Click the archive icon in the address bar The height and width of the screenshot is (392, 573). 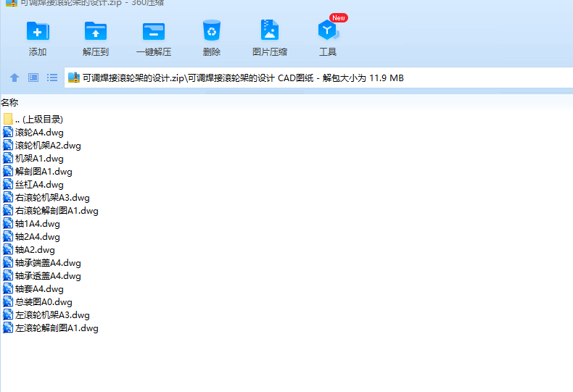(x=74, y=78)
